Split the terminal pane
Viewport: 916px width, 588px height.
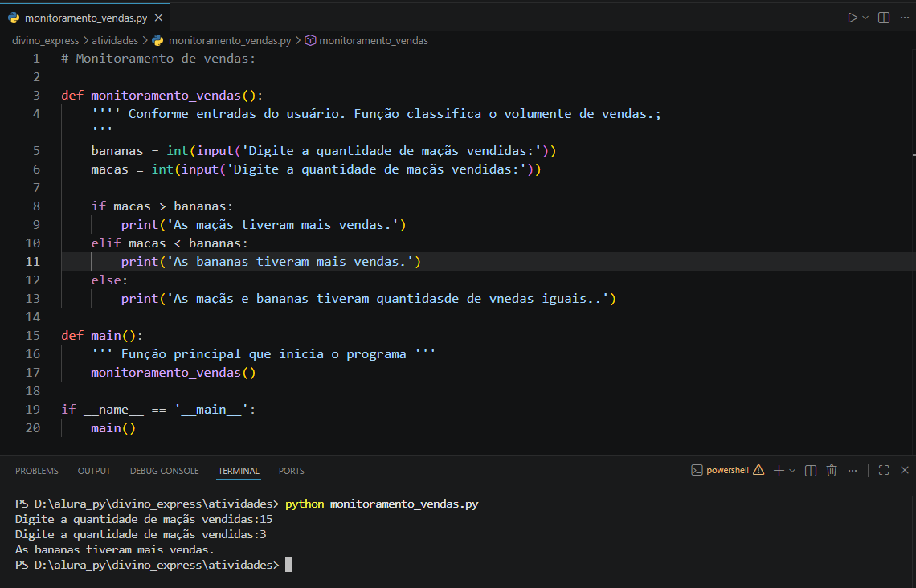(x=810, y=470)
